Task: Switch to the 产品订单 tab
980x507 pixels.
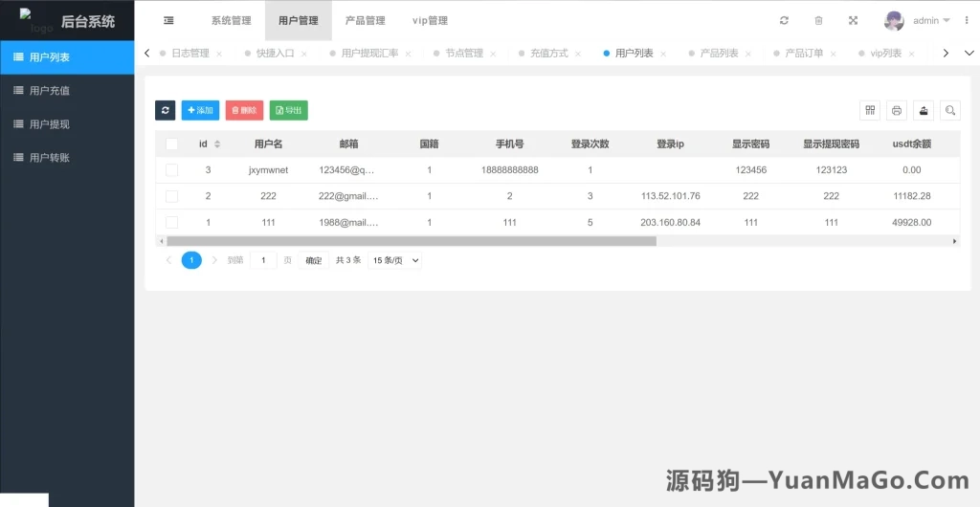Action: (x=804, y=54)
